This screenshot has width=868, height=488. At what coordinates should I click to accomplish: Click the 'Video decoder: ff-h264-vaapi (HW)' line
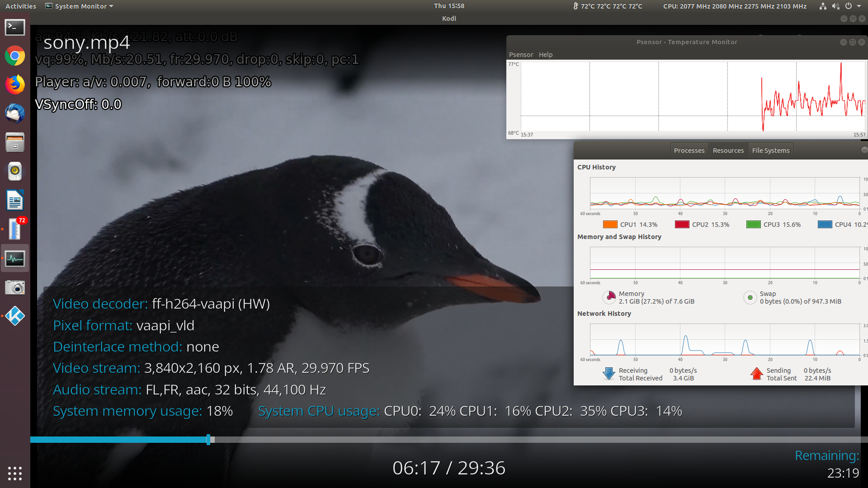point(161,304)
